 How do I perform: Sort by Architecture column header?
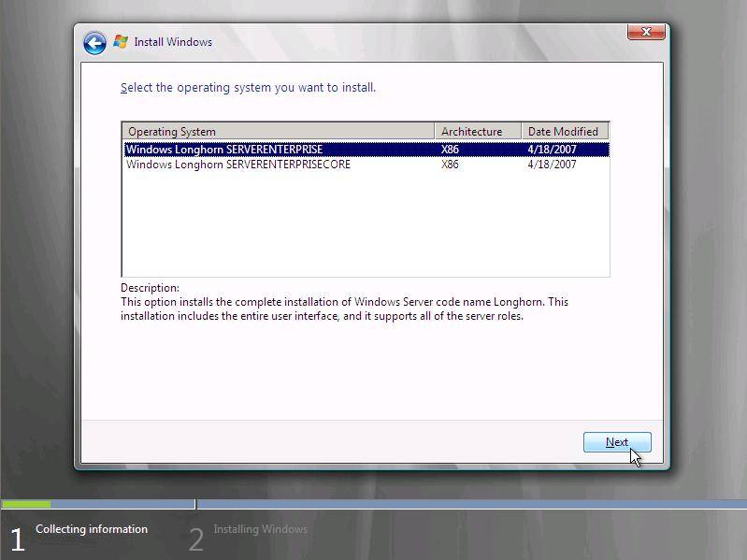[x=478, y=132]
